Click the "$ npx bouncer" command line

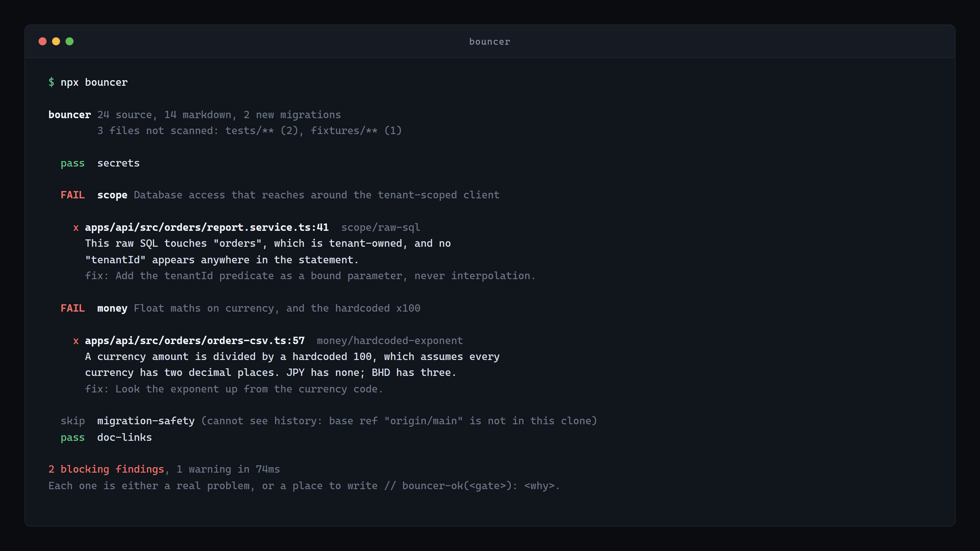click(88, 82)
